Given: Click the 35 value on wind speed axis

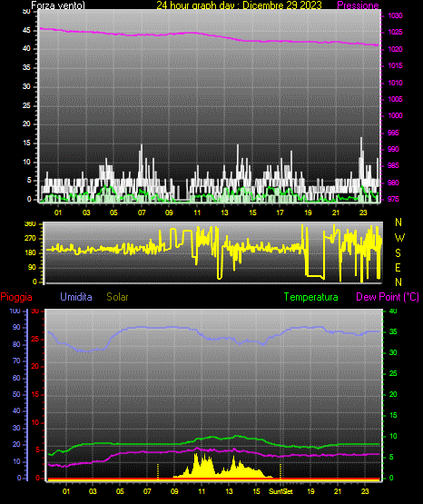Looking at the screenshot, I should tap(26, 68).
